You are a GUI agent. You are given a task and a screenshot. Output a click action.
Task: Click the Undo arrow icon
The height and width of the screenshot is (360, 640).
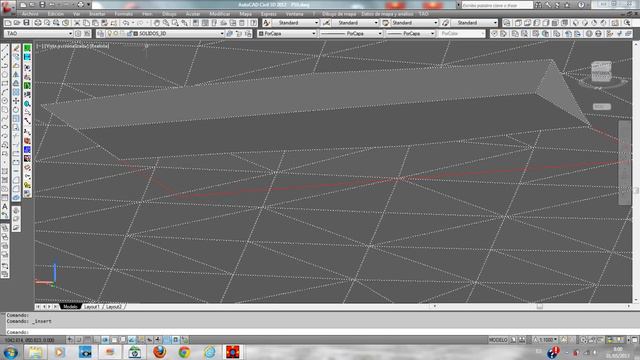(x=126, y=23)
